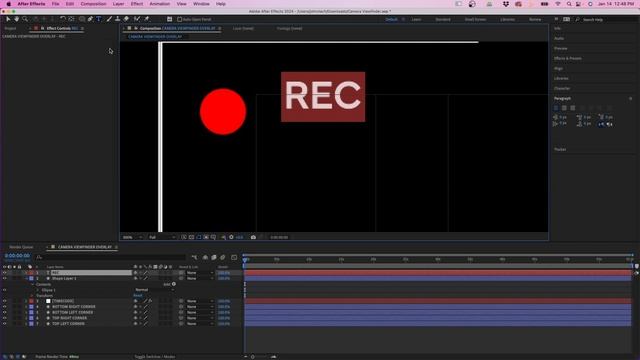Select the Eraser tool

(127, 19)
